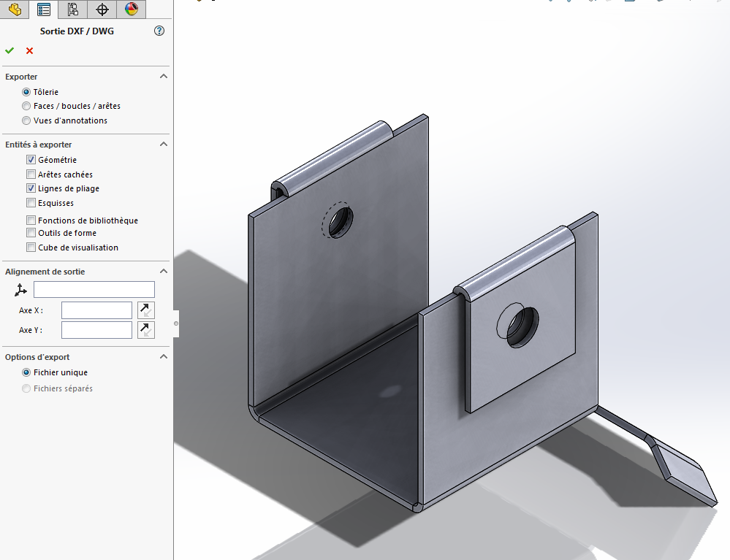Select the Fichiers séparés option
The height and width of the screenshot is (560, 730).
click(26, 388)
